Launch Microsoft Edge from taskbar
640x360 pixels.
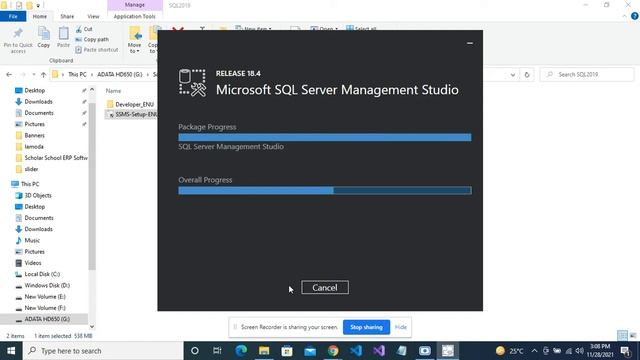point(241,351)
